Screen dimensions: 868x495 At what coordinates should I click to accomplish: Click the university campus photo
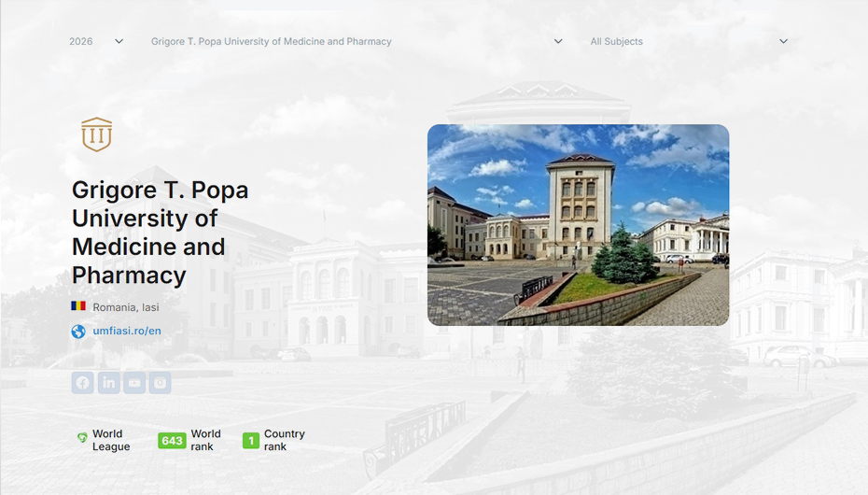tap(578, 225)
